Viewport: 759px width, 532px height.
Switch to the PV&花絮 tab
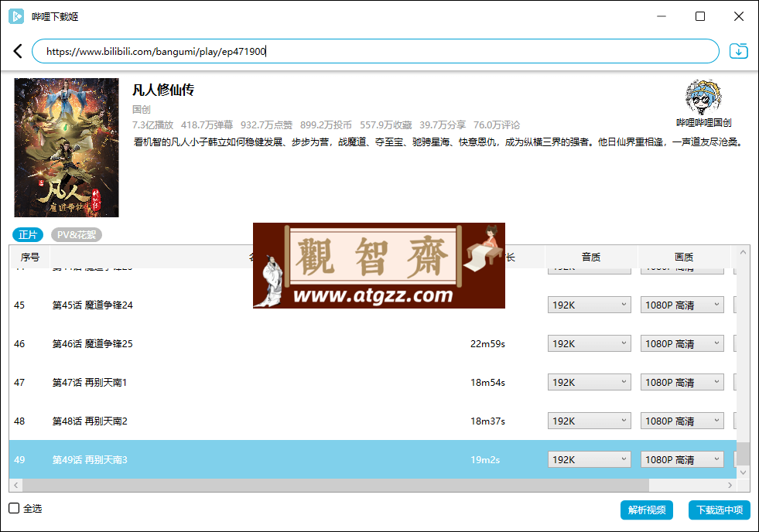click(77, 234)
